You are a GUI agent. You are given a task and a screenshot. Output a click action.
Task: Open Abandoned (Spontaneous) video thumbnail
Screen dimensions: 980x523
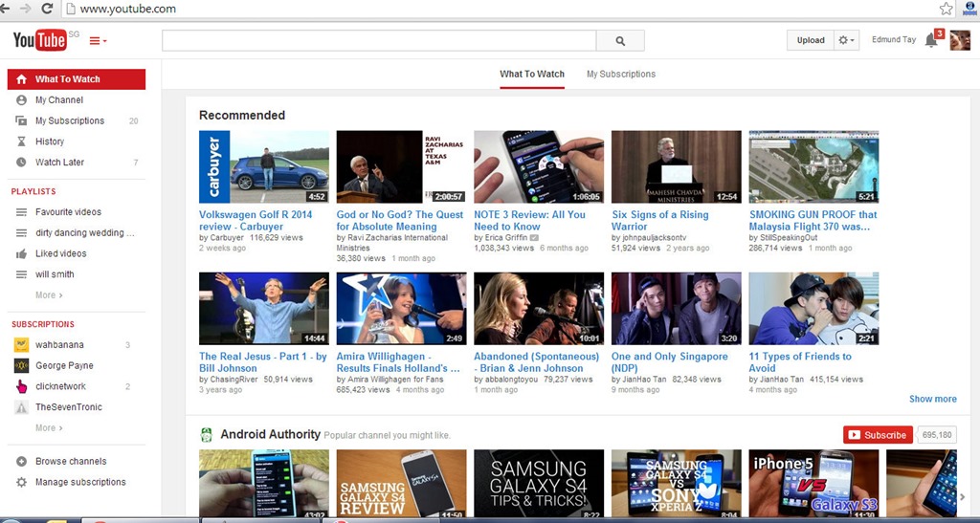pyautogui.click(x=539, y=308)
